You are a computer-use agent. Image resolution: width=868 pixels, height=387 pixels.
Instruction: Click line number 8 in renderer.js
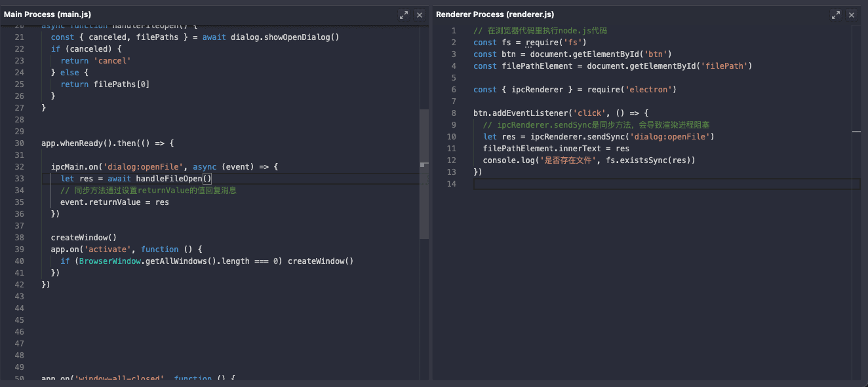(453, 113)
